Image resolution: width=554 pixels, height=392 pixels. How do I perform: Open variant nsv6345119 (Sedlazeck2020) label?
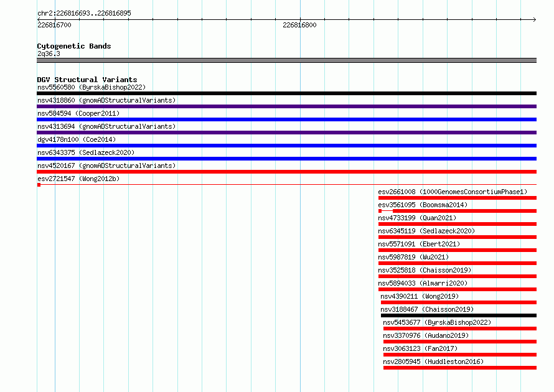[426, 231]
